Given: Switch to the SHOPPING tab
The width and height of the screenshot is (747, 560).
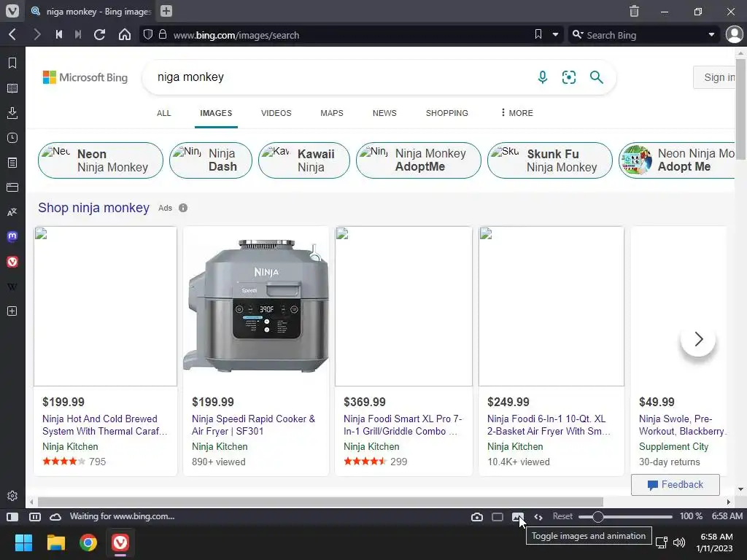Looking at the screenshot, I should (x=447, y=113).
